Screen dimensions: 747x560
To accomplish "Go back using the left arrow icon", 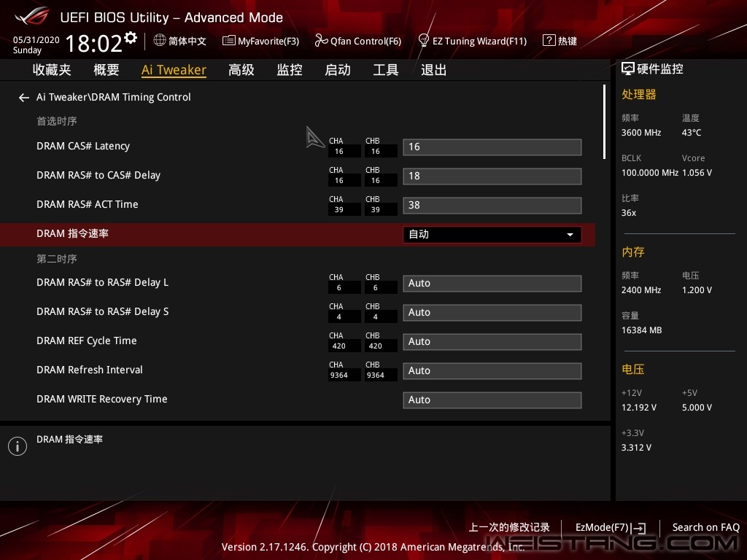I will tap(24, 97).
